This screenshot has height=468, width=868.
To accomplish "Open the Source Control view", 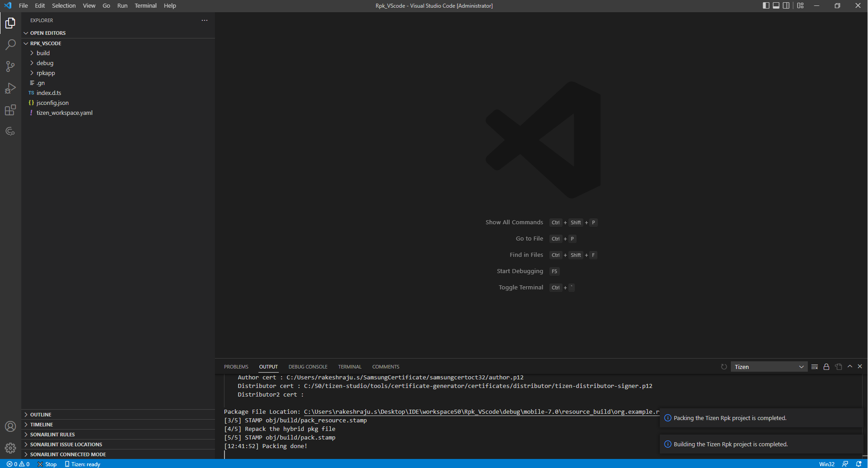I will coord(10,66).
